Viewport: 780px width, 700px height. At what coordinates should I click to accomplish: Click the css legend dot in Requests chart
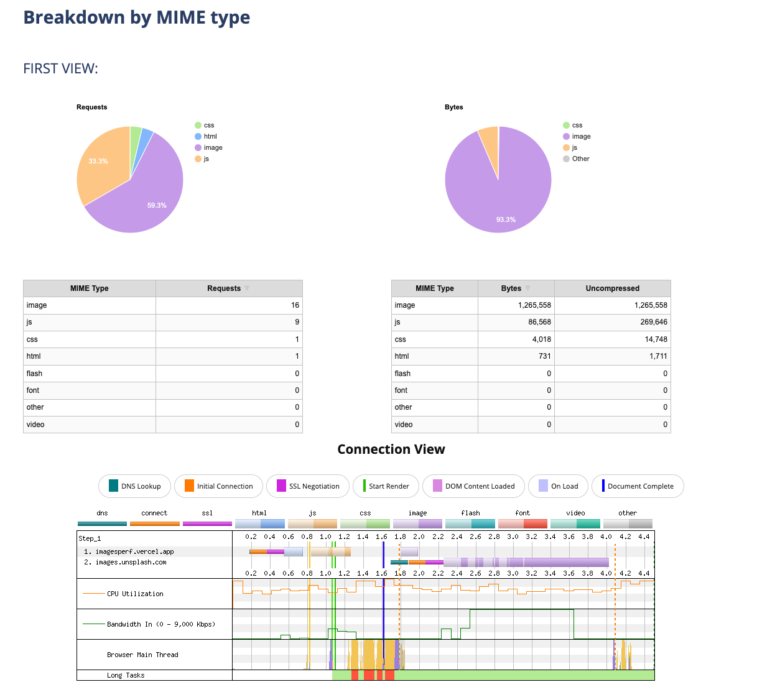pyautogui.click(x=198, y=126)
